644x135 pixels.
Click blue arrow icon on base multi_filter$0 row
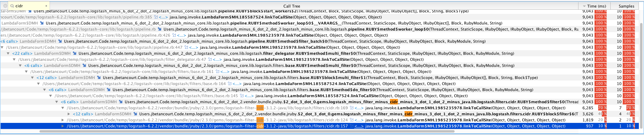(84, 66)
